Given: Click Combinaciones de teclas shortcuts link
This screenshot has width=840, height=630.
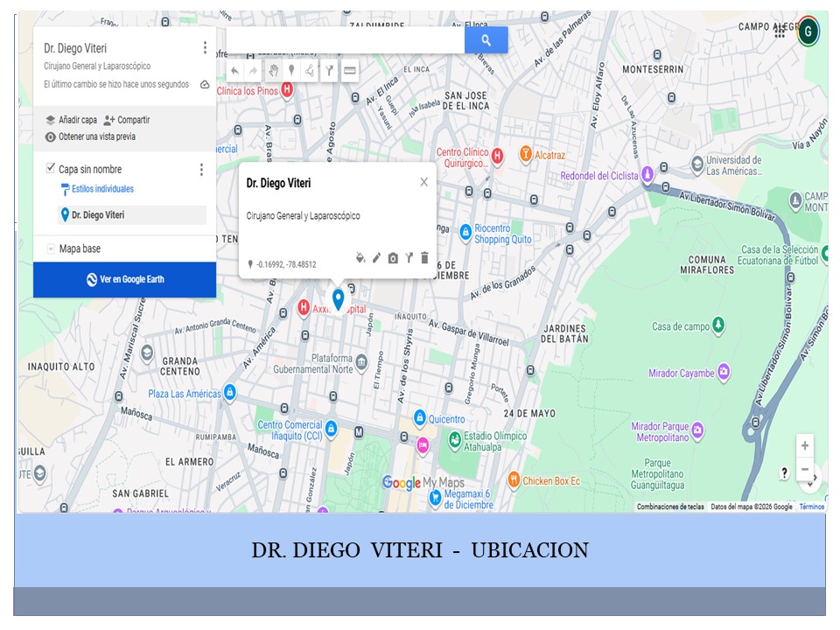Looking at the screenshot, I should tap(670, 507).
